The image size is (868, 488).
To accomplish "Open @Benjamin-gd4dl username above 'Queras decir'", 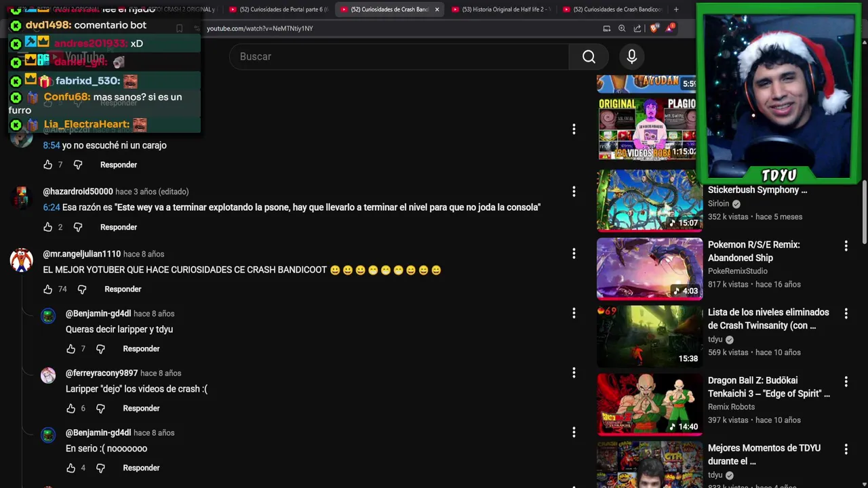I will click(98, 314).
